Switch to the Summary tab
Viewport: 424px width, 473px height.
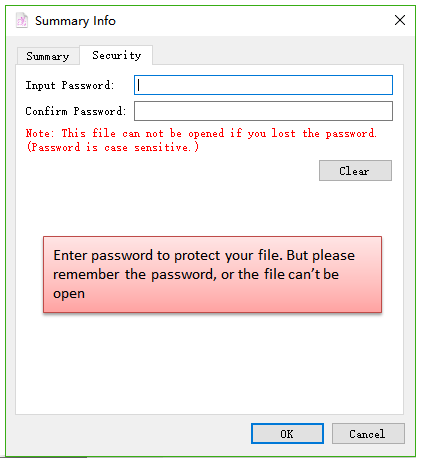click(48, 56)
